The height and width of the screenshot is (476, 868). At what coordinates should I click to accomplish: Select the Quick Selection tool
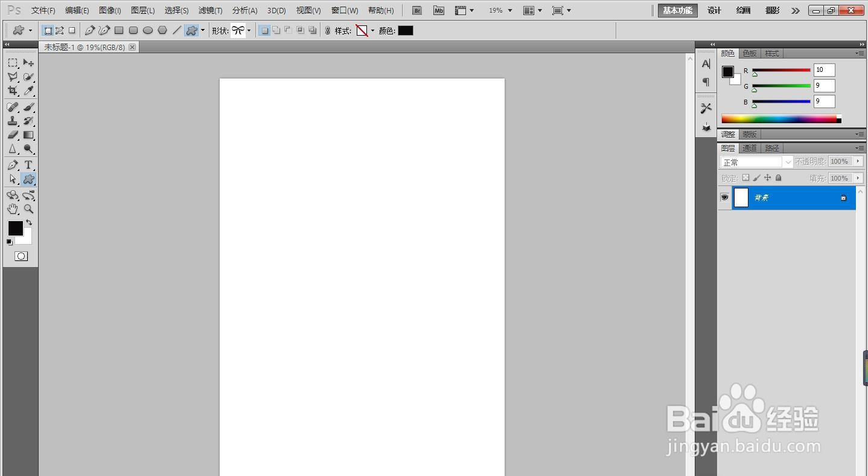coord(28,77)
